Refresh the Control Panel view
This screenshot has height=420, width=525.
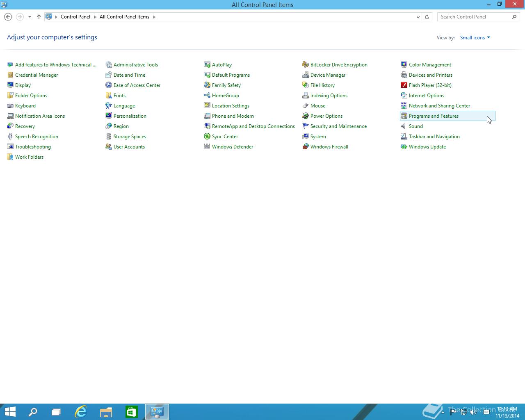427,17
